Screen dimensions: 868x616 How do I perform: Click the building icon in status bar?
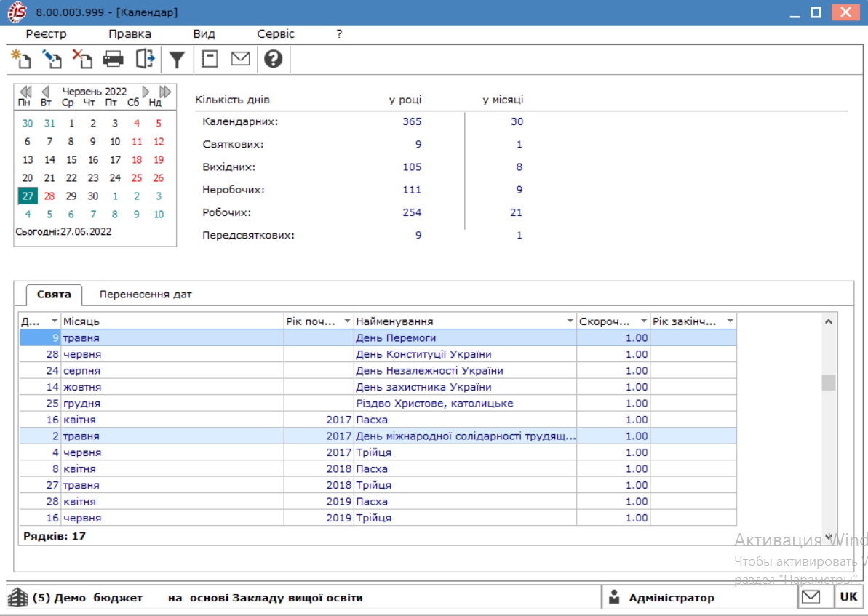click(x=17, y=598)
